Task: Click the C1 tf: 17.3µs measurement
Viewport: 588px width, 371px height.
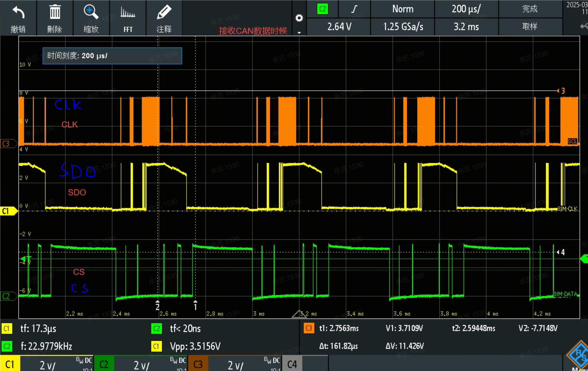Action: coord(38,329)
